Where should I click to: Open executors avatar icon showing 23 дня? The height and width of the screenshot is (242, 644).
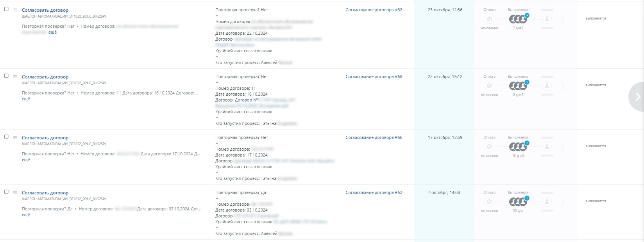[x=518, y=201]
